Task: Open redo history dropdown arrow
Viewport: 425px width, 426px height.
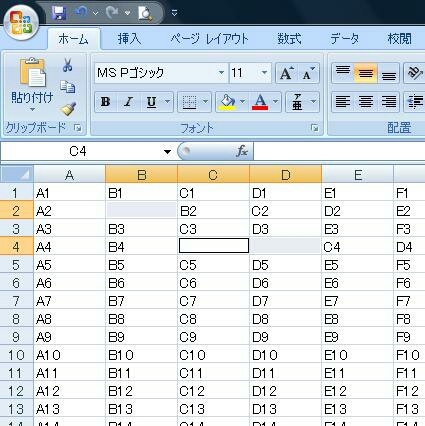Action: [x=127, y=13]
